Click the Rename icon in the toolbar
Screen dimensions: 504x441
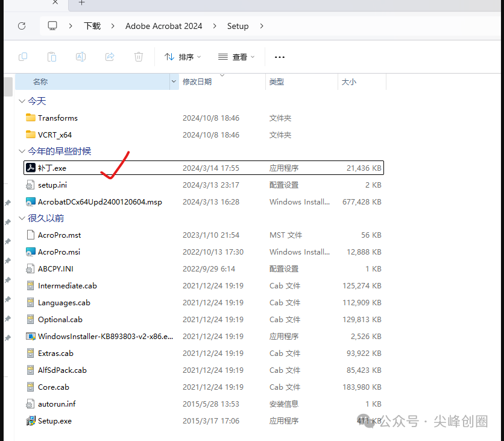point(81,57)
